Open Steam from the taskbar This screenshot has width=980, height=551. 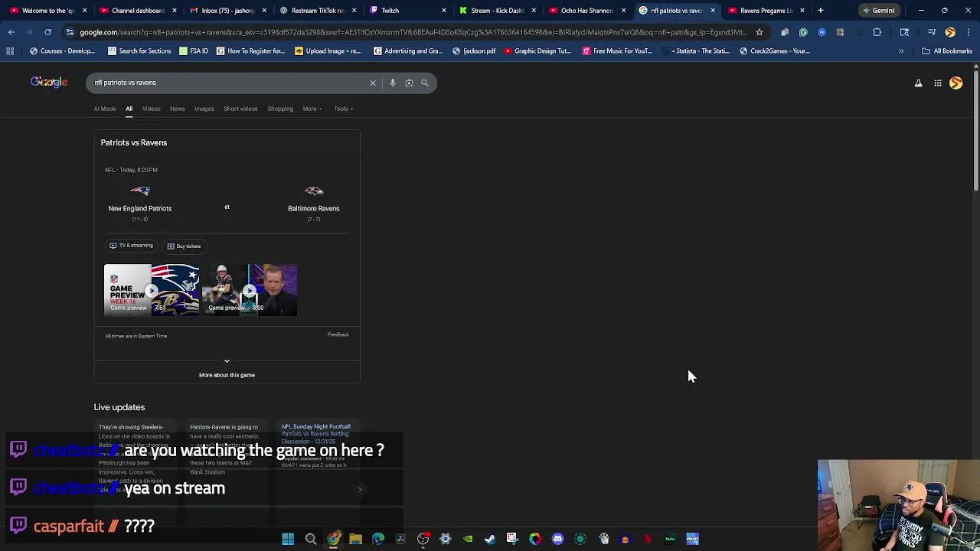point(490,539)
